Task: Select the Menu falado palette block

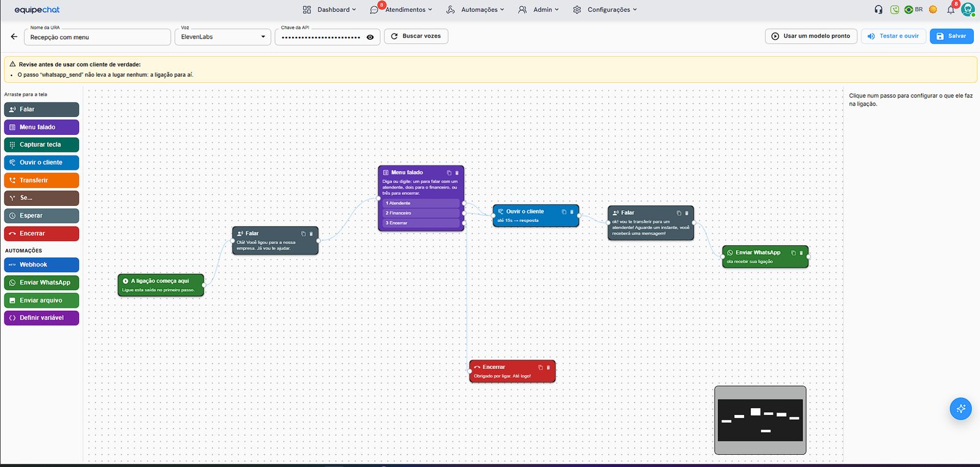Action: coord(42,127)
